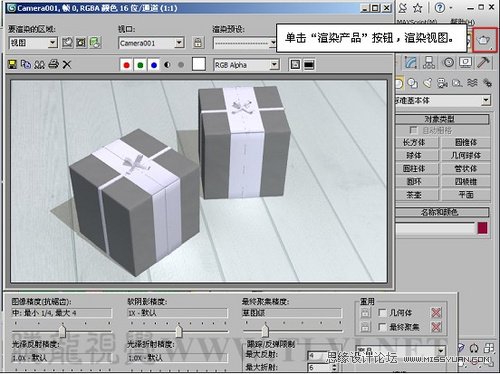Open the render preset dropdown
The image size is (500, 374).
[x=245, y=43]
